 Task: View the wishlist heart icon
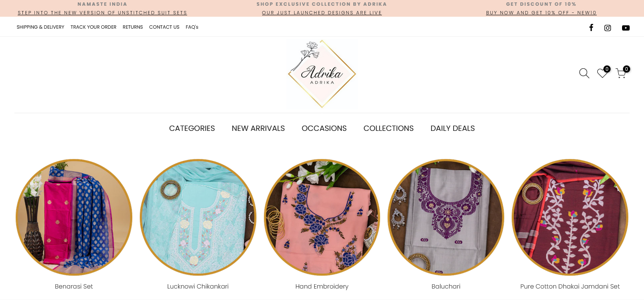click(602, 73)
